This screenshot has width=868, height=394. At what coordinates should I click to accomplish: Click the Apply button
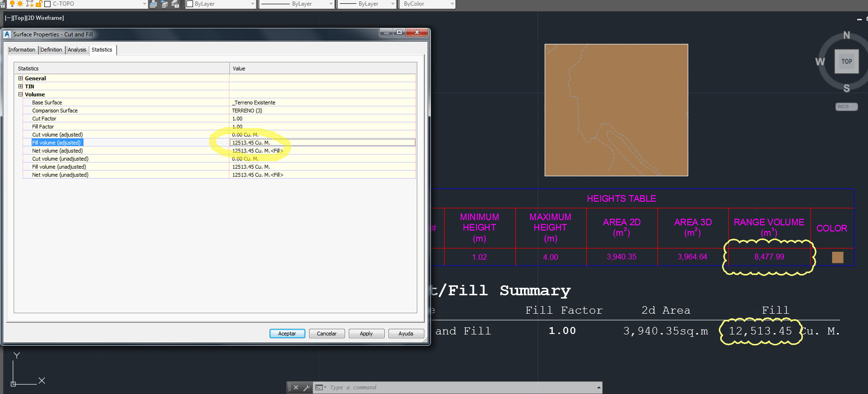point(366,334)
